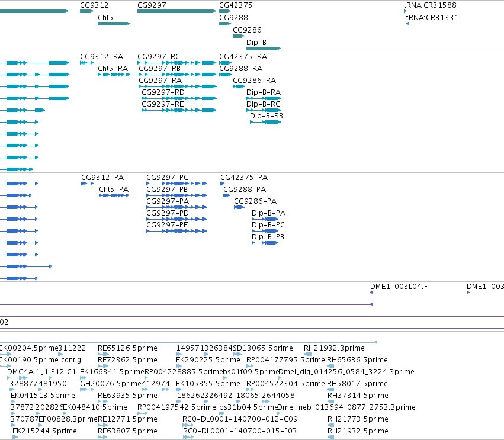Click EST RH65636.5prime
Viewport: 504px width, 440px height.
358,360
